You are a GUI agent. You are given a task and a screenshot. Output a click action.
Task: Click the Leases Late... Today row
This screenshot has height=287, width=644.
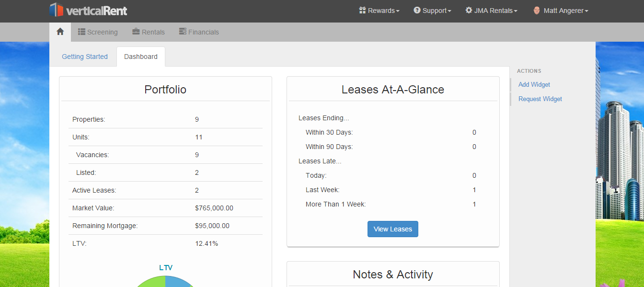tap(393, 175)
